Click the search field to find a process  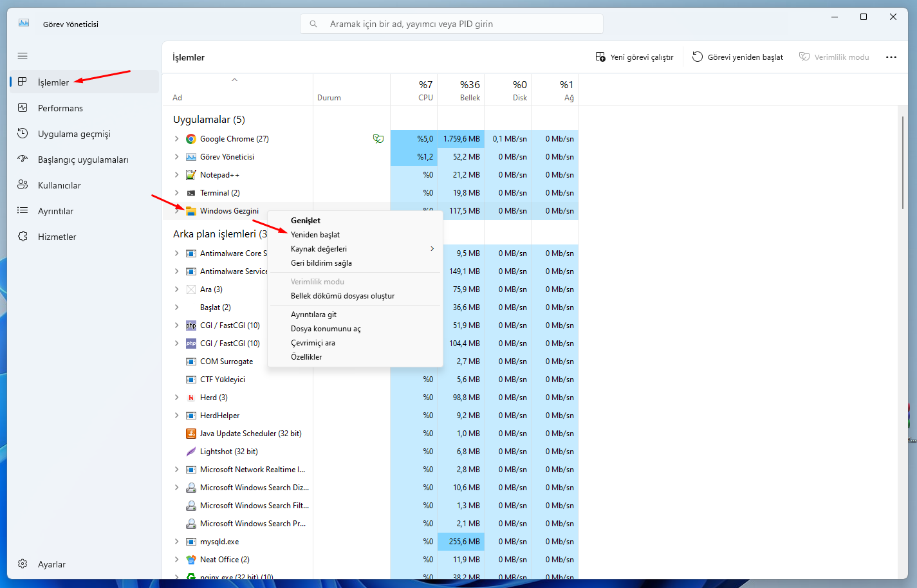pyautogui.click(x=450, y=23)
